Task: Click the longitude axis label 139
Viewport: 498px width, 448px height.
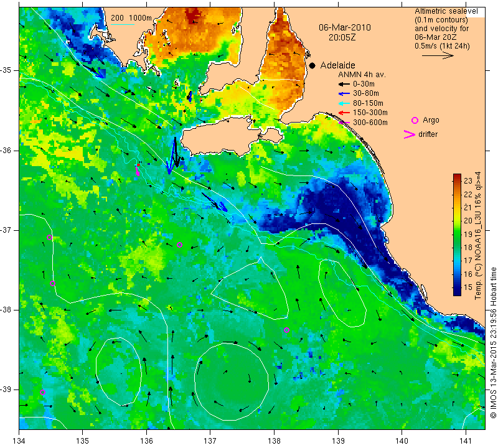Action: point(338,441)
